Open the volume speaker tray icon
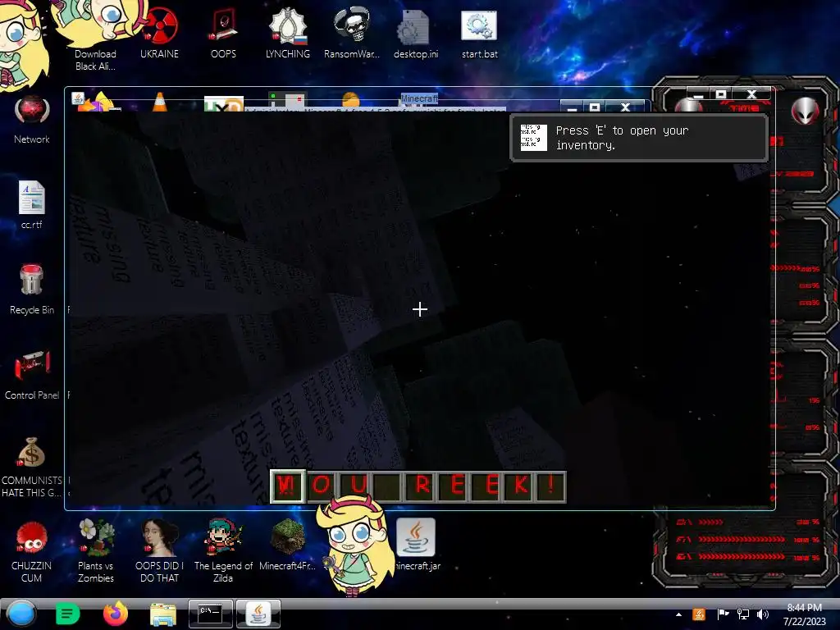Viewport: 840px width, 630px height. (x=763, y=614)
